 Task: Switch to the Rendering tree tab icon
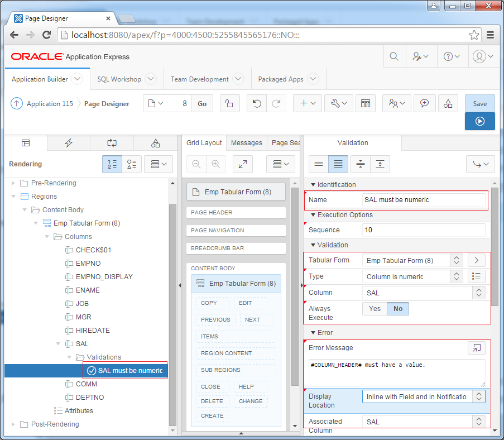click(26, 143)
